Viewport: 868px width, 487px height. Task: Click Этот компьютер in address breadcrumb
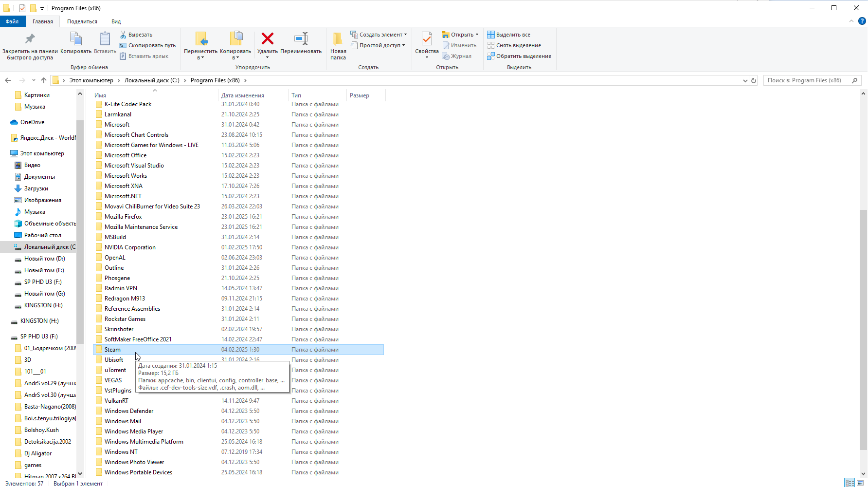click(x=91, y=80)
